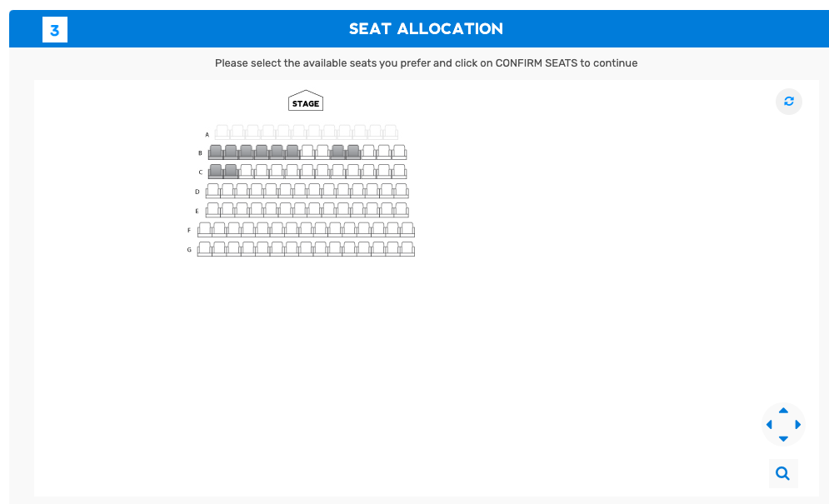This screenshot has height=504, width=829.
Task: Pick the rightmost seat in row D
Action: (401, 191)
